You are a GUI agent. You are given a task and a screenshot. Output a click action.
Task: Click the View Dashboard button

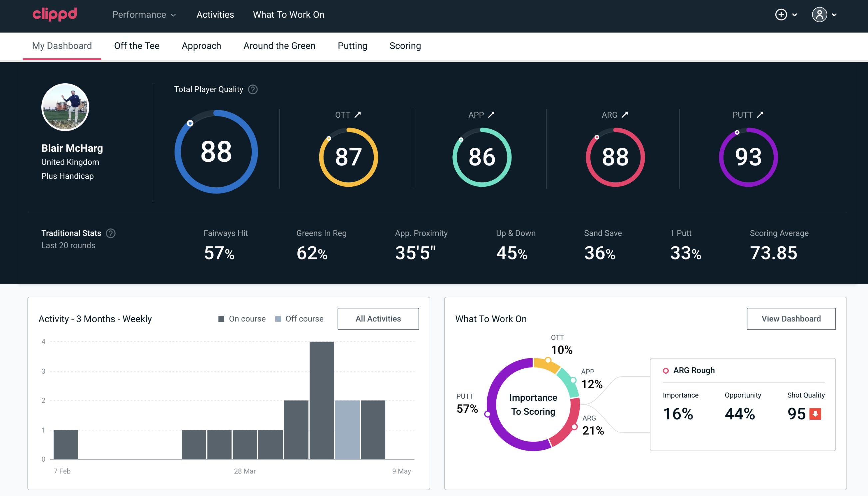click(792, 318)
